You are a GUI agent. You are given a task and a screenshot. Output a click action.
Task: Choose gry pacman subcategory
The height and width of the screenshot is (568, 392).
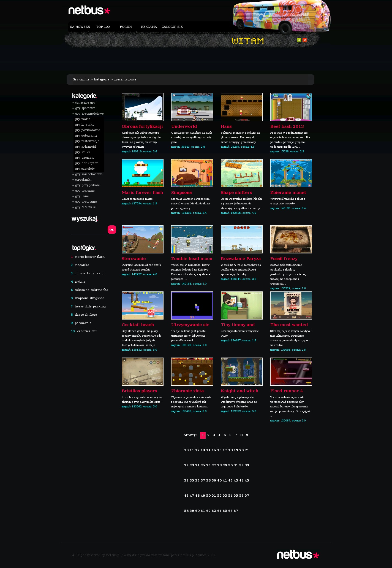tap(84, 158)
